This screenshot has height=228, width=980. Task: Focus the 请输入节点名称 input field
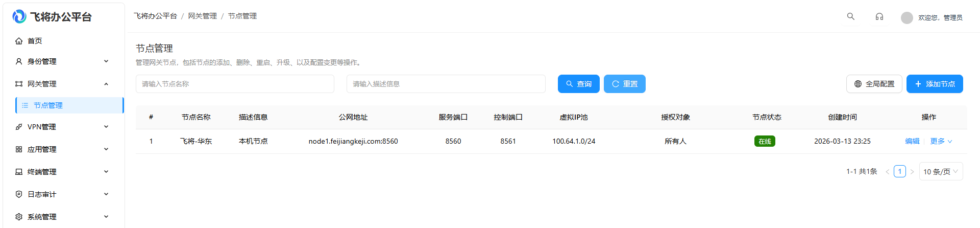coord(235,84)
